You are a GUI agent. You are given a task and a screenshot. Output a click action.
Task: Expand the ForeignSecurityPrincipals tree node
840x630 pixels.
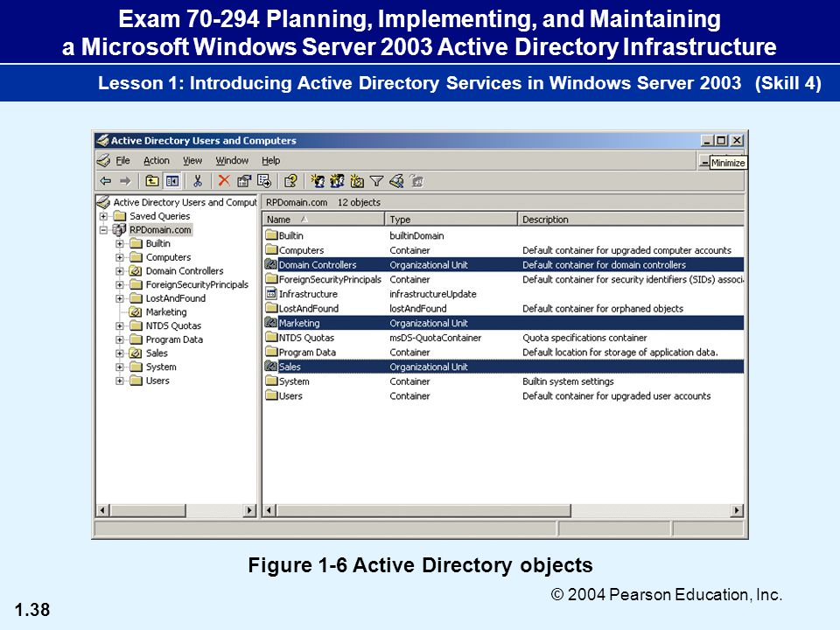point(120,285)
